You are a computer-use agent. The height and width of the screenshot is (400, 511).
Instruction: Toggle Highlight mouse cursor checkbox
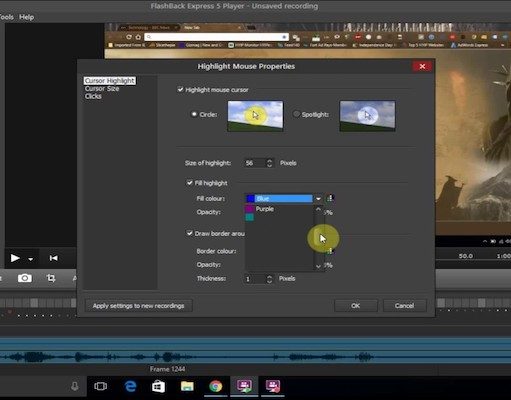pos(180,89)
